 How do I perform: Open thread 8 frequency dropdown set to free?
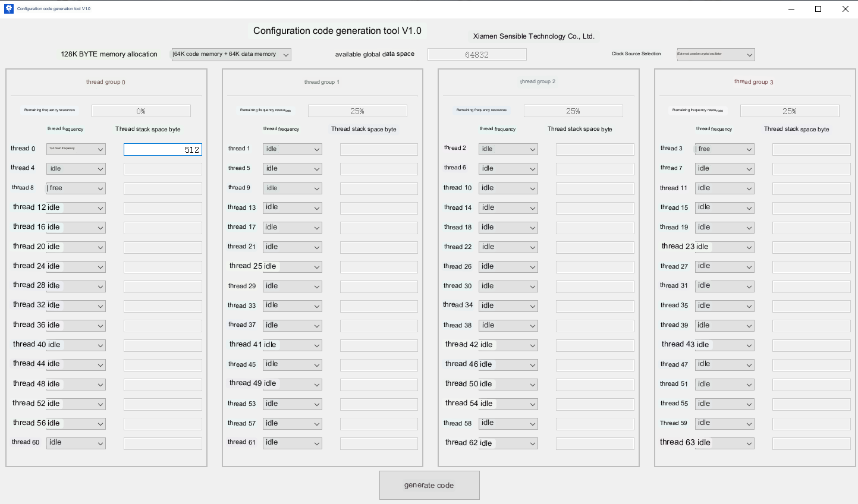(x=76, y=188)
